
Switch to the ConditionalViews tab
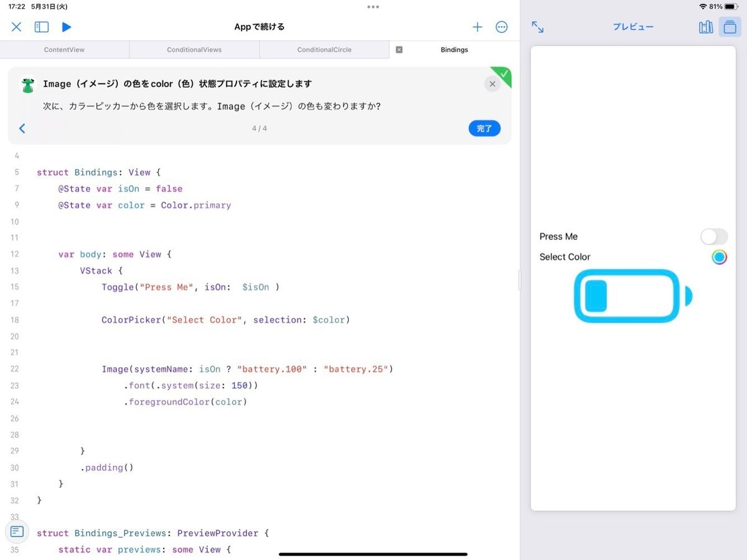click(194, 50)
